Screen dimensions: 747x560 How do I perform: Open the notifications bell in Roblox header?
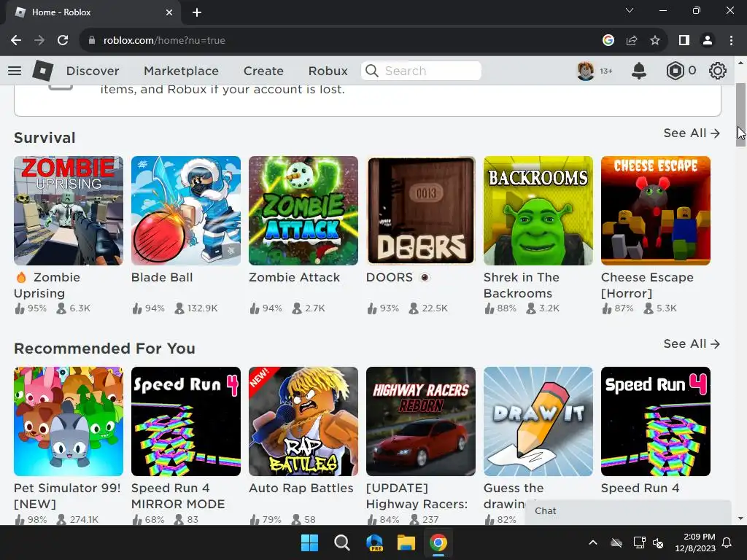click(639, 71)
